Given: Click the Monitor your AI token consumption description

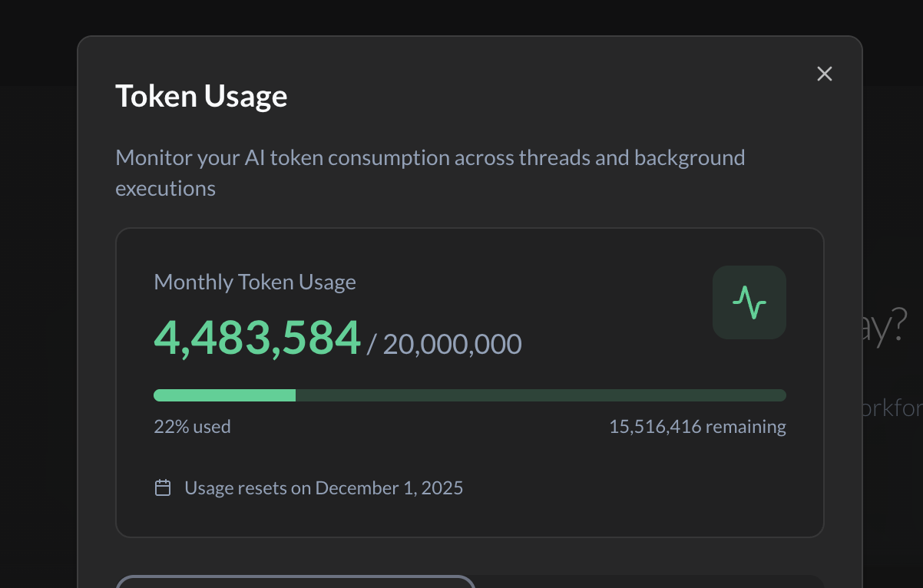Looking at the screenshot, I should (x=430, y=158).
